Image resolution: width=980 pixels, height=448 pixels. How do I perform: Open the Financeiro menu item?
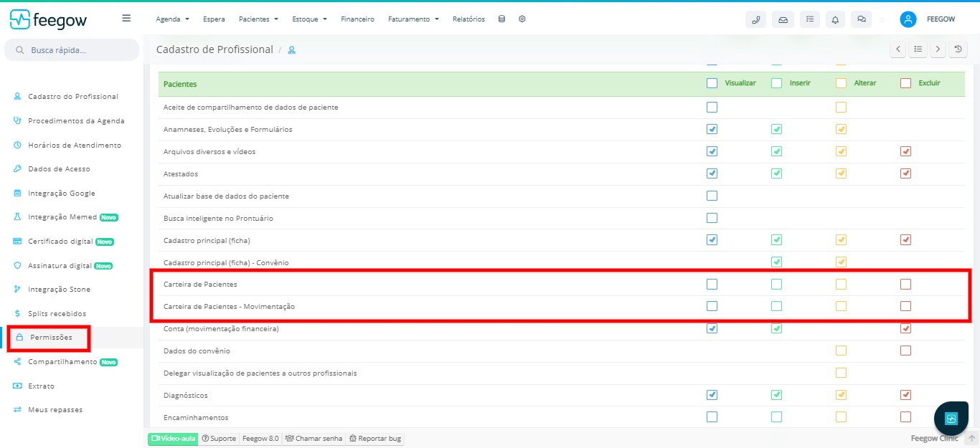click(x=357, y=19)
